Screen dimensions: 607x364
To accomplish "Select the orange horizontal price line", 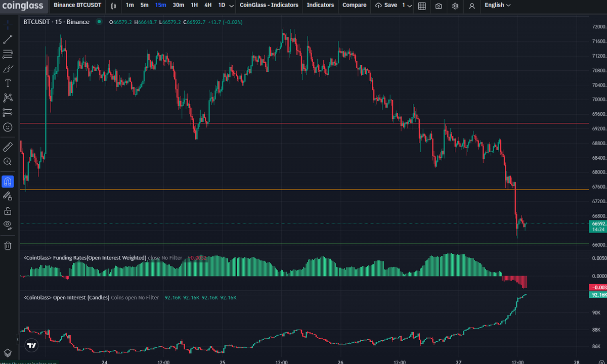I will click(303, 190).
